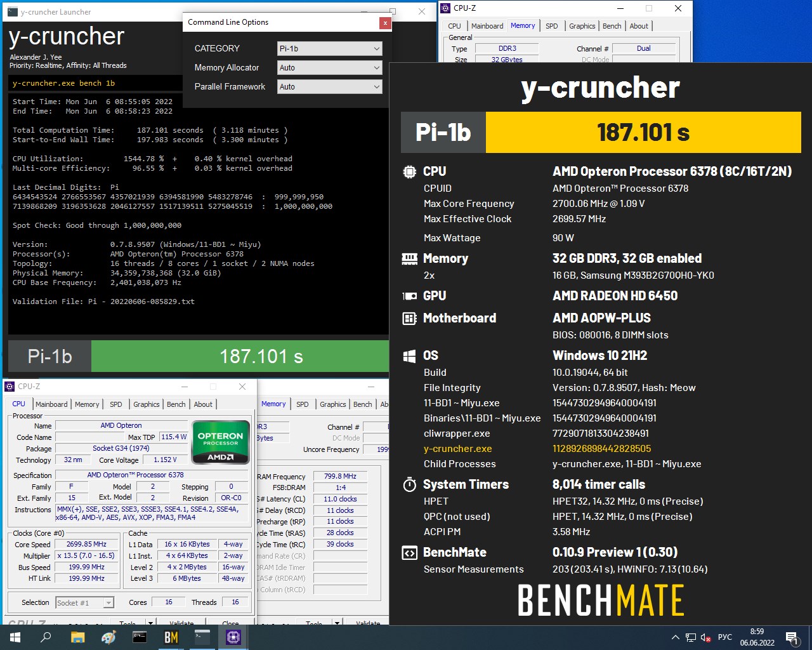This screenshot has height=650, width=812.
Task: Open File Explorer from the taskbar
Action: pyautogui.click(x=77, y=637)
